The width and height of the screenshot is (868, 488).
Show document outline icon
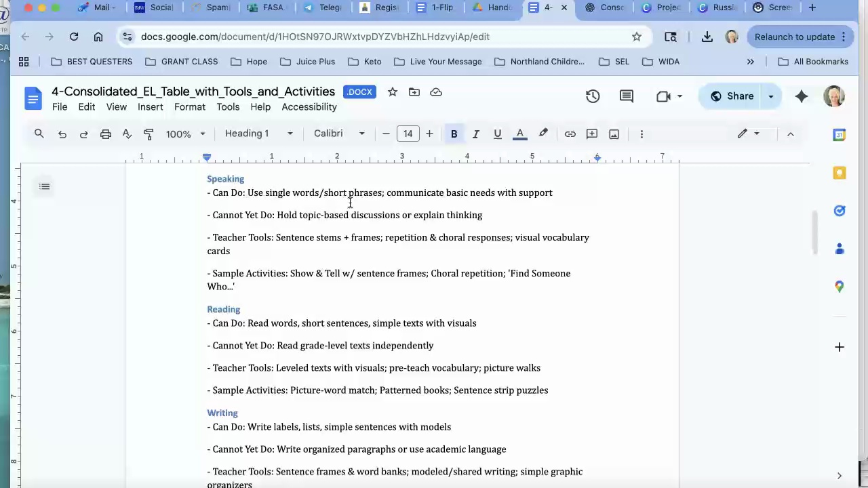[45, 186]
